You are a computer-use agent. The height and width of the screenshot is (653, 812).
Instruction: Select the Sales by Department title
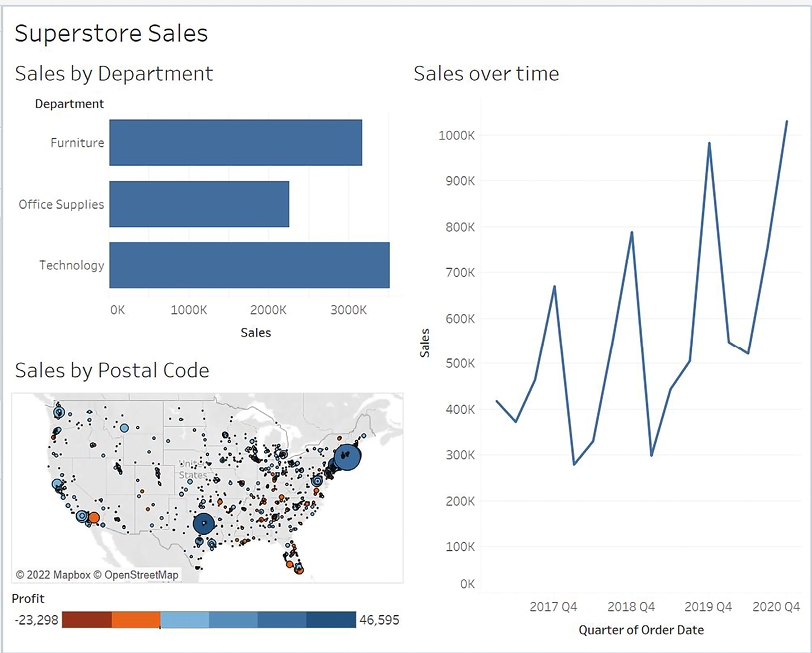(114, 74)
